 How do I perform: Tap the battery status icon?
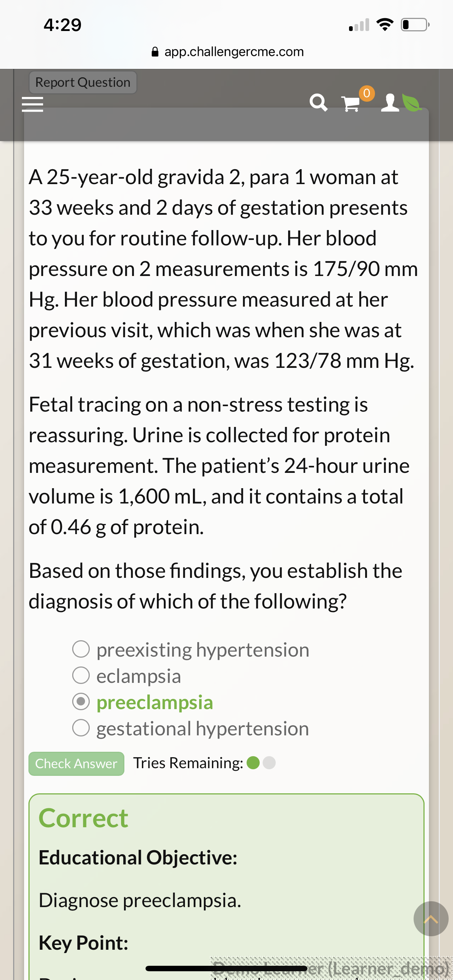[x=415, y=25]
